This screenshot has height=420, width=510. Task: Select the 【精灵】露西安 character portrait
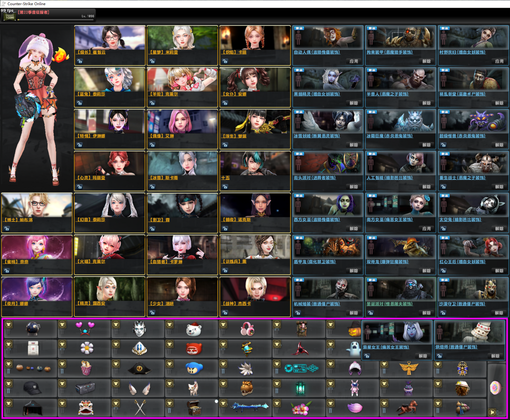pyautogui.click(x=110, y=289)
